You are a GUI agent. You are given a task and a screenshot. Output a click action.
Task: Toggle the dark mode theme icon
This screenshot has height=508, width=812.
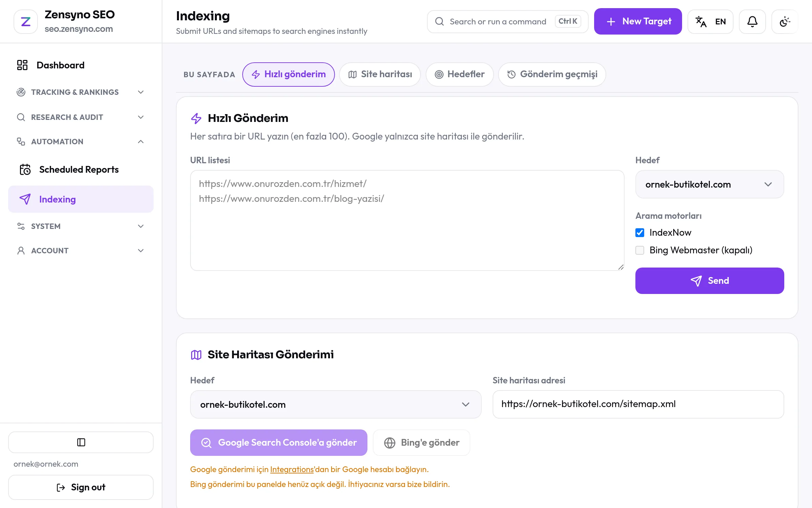(785, 22)
